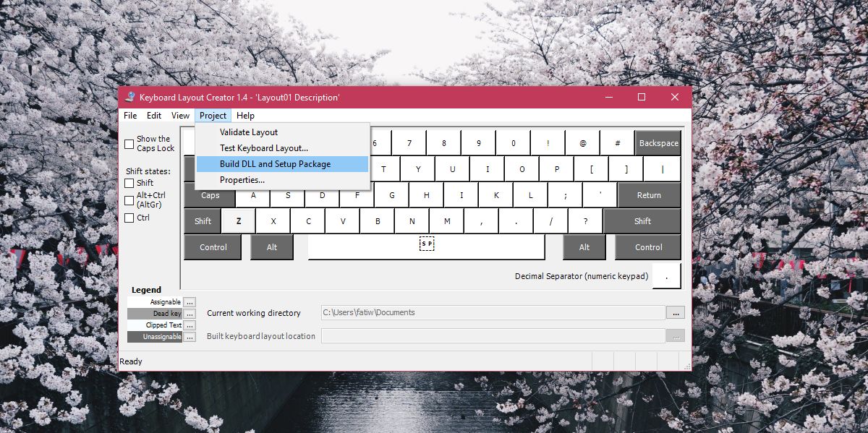
Task: Open Dead key options via its ellipsis button
Action: tap(189, 313)
